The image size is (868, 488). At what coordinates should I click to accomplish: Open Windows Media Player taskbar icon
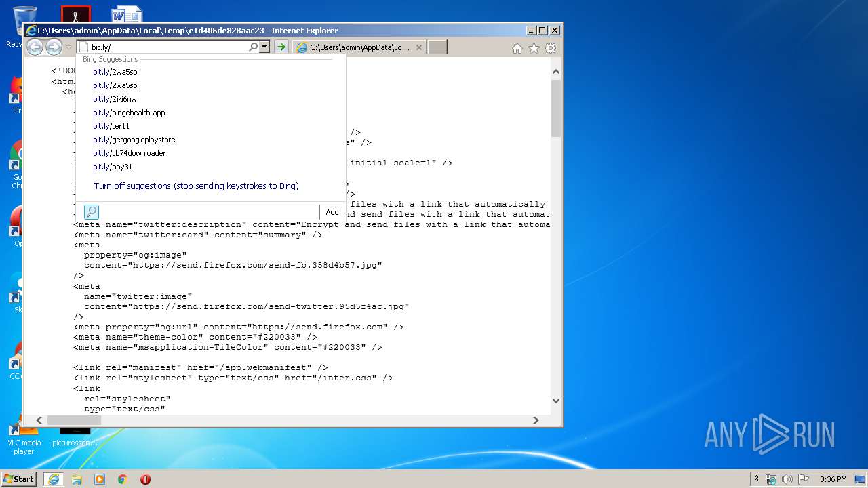pos(100,479)
